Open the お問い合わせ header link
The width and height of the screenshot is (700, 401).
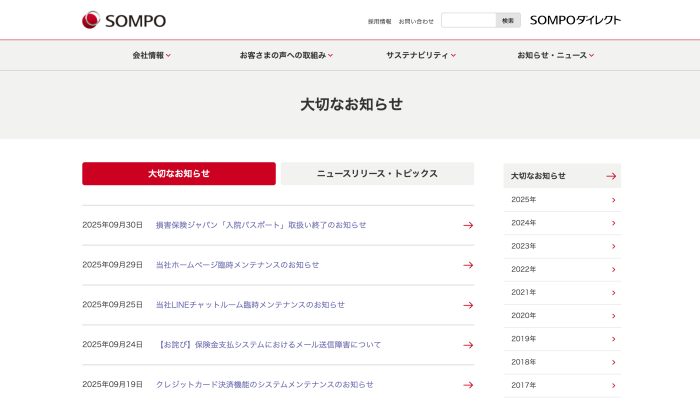pyautogui.click(x=416, y=21)
